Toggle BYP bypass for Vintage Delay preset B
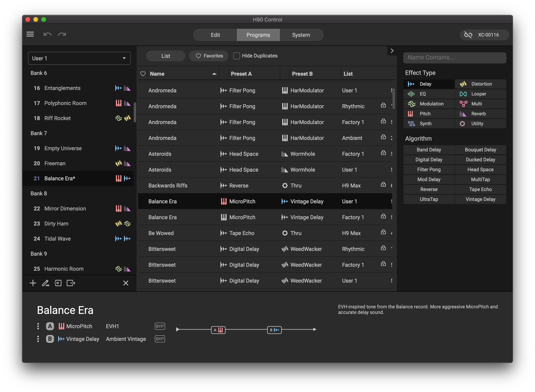Image resolution: width=535 pixels, height=392 pixels. pyautogui.click(x=160, y=339)
